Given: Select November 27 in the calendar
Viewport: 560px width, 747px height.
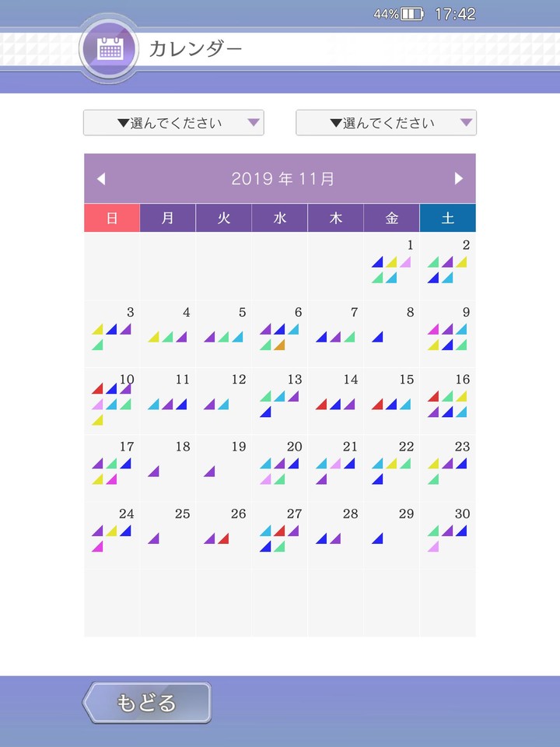Looking at the screenshot, I should coord(280,535).
